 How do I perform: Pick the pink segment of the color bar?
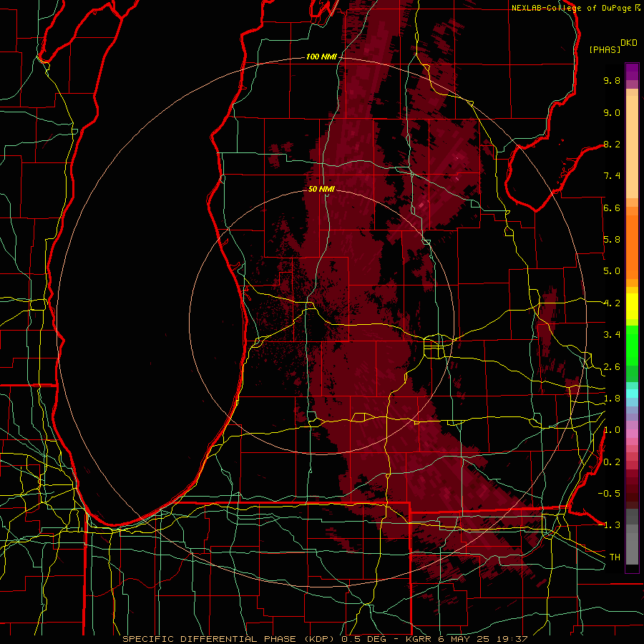click(x=632, y=434)
